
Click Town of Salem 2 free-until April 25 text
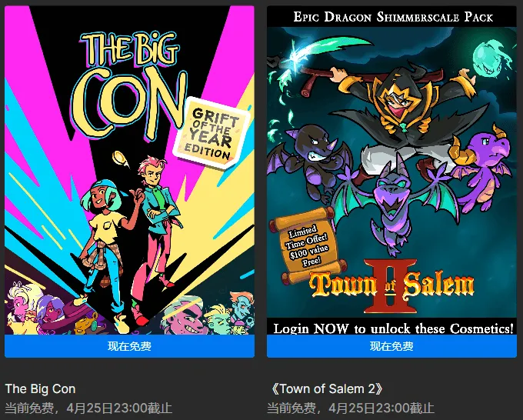click(x=351, y=408)
